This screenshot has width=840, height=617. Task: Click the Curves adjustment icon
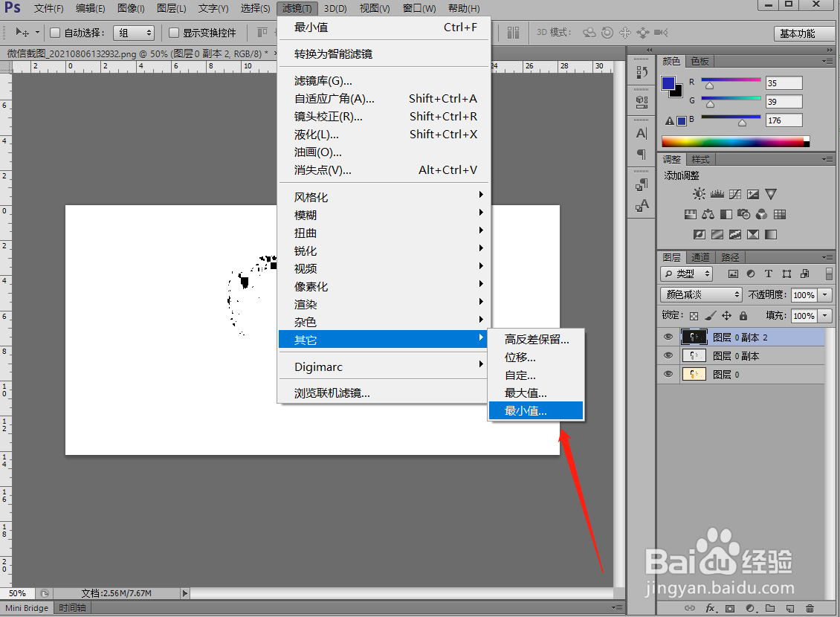tap(735, 194)
